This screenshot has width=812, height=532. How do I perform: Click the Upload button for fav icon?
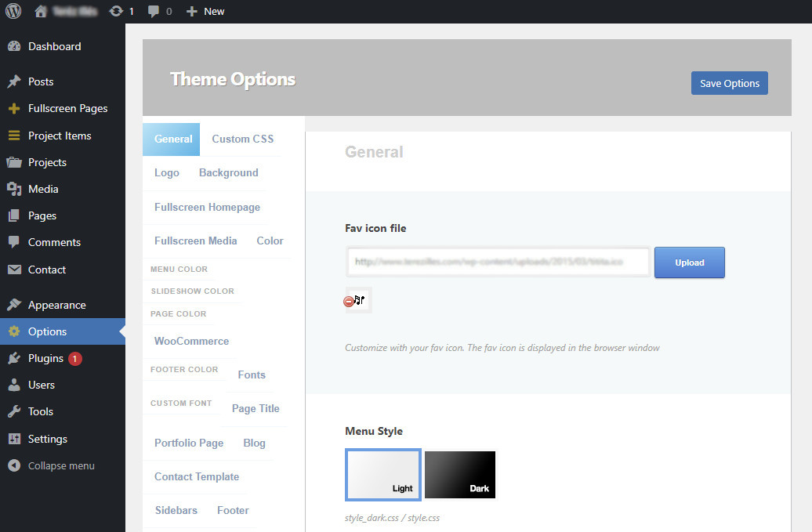click(689, 262)
